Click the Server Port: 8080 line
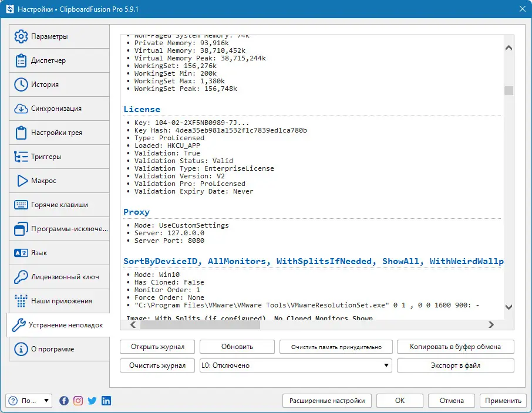The width and height of the screenshot is (532, 413). (169, 241)
